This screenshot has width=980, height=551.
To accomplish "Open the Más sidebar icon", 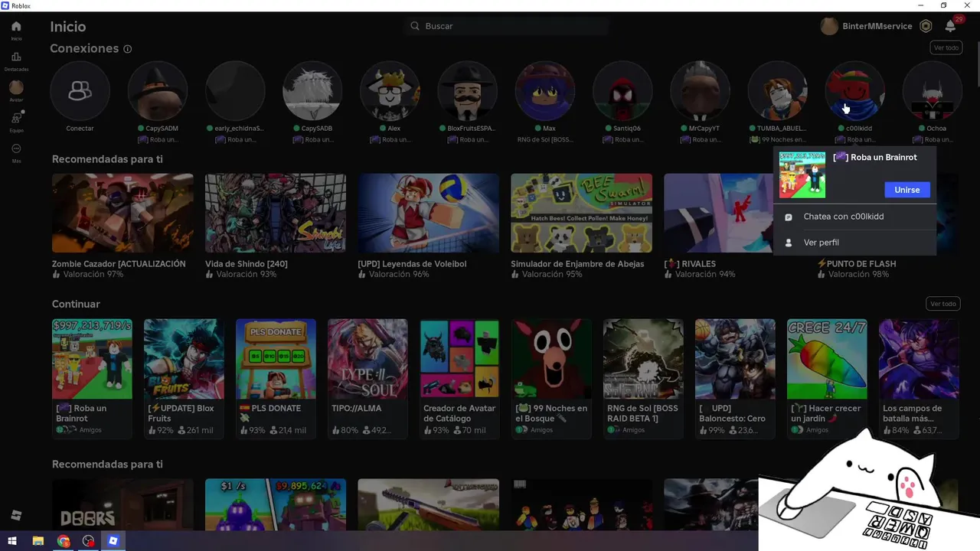I will (16, 148).
